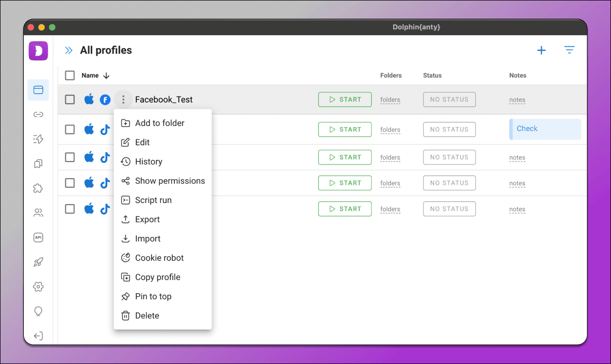The image size is (611, 364).
Task: Click the Notes column header
Action: 518,75
